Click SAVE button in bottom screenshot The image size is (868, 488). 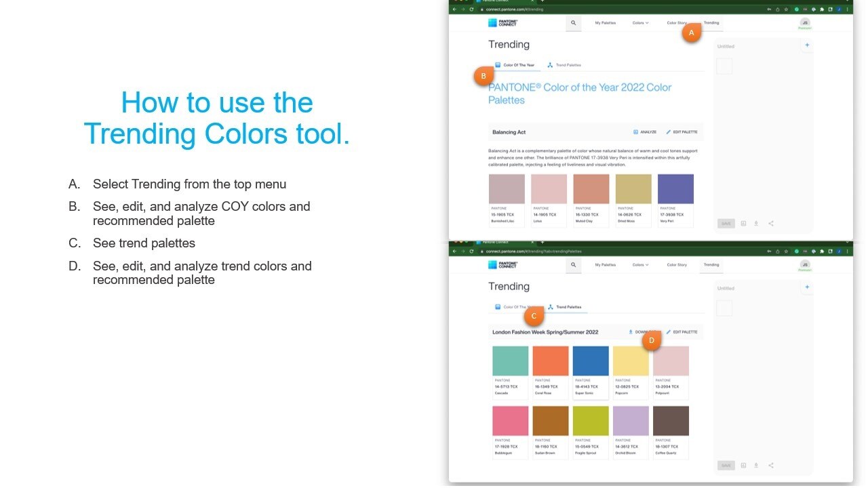726,466
